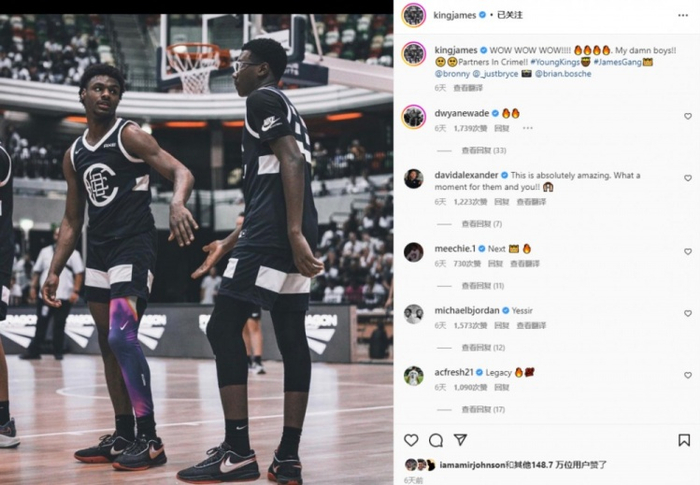Like dwyanewade's comment
This screenshot has height=485, width=700.
pyautogui.click(x=688, y=116)
